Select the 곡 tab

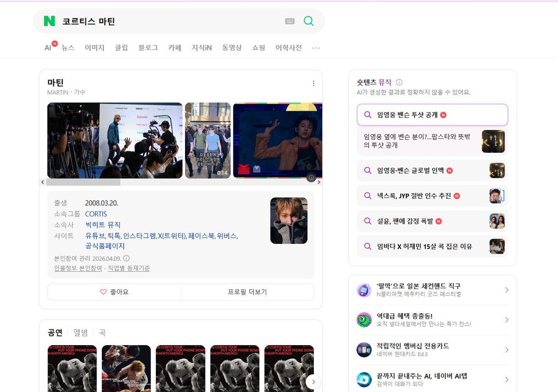(102, 333)
